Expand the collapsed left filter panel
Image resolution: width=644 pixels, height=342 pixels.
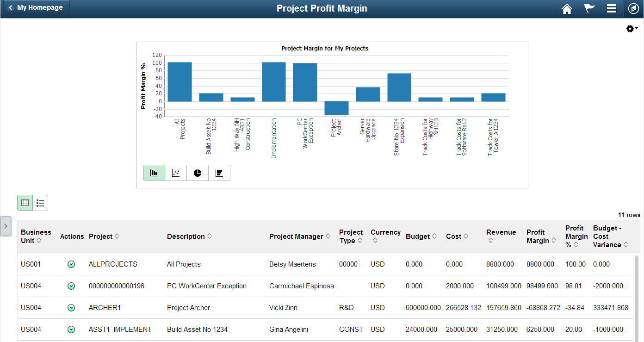(6, 226)
